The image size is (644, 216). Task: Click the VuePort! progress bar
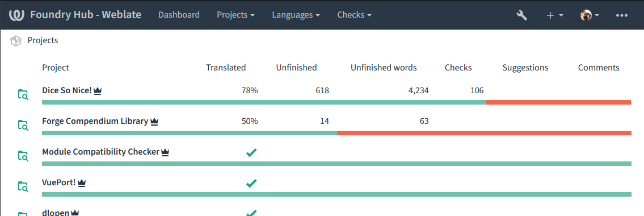point(336,194)
